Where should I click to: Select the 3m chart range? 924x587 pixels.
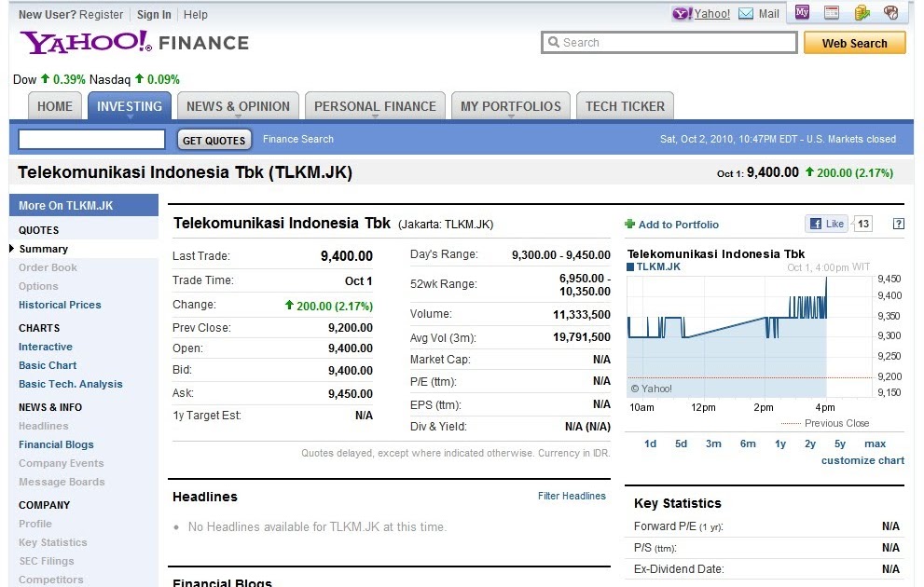pyautogui.click(x=713, y=444)
